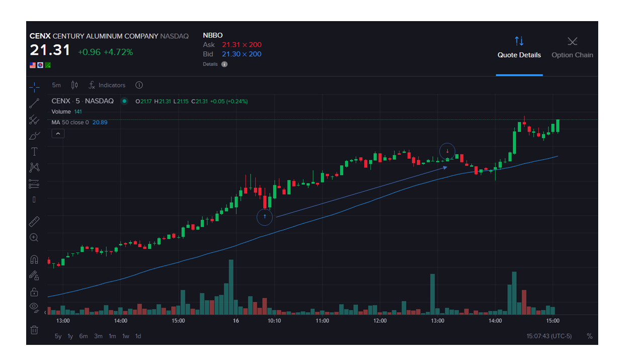This screenshot has width=644, height=362.
Task: Click the NBBO Details info icon
Action: 224,64
